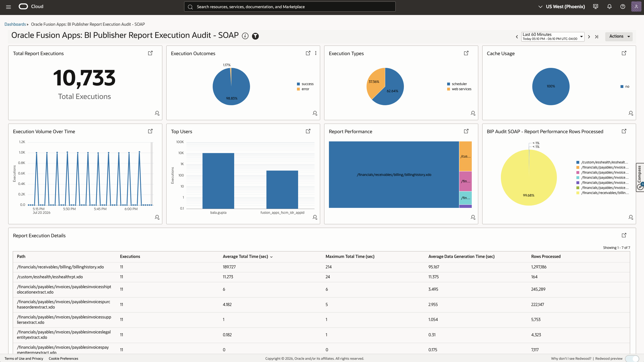Click the search resources input field
Viewport: 644px width, 362px height.
coord(290,7)
